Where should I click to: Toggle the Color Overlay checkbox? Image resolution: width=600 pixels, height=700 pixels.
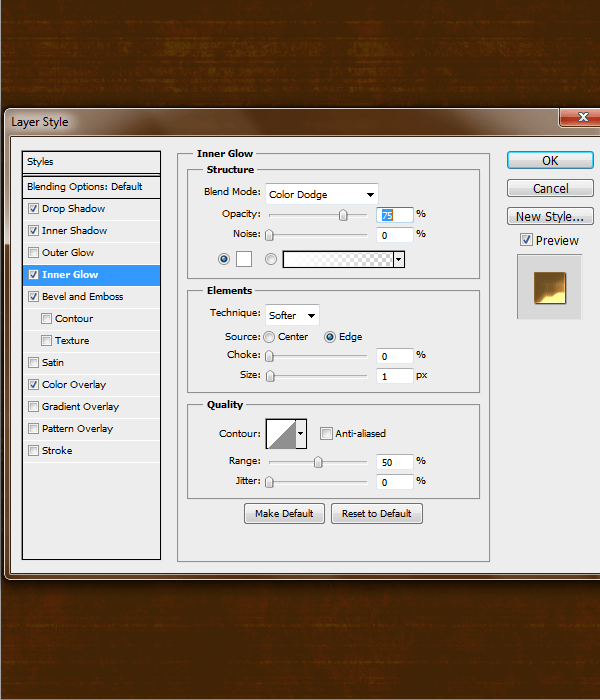33,384
